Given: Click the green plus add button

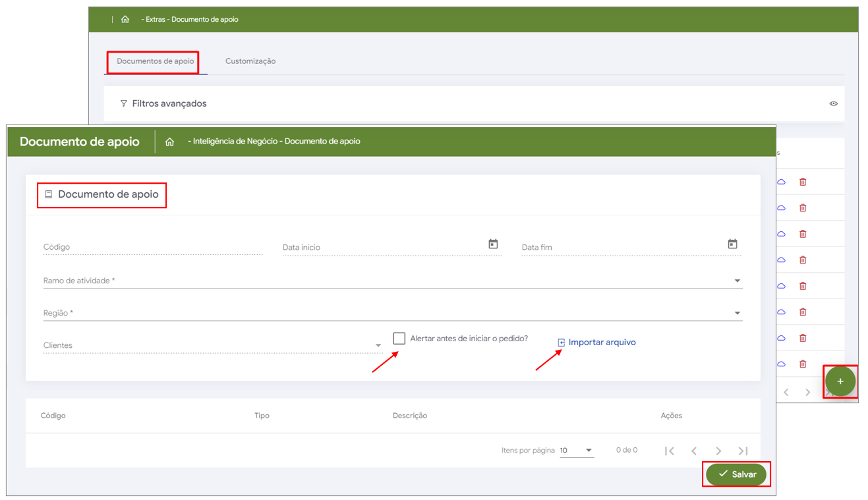Looking at the screenshot, I should (x=840, y=381).
